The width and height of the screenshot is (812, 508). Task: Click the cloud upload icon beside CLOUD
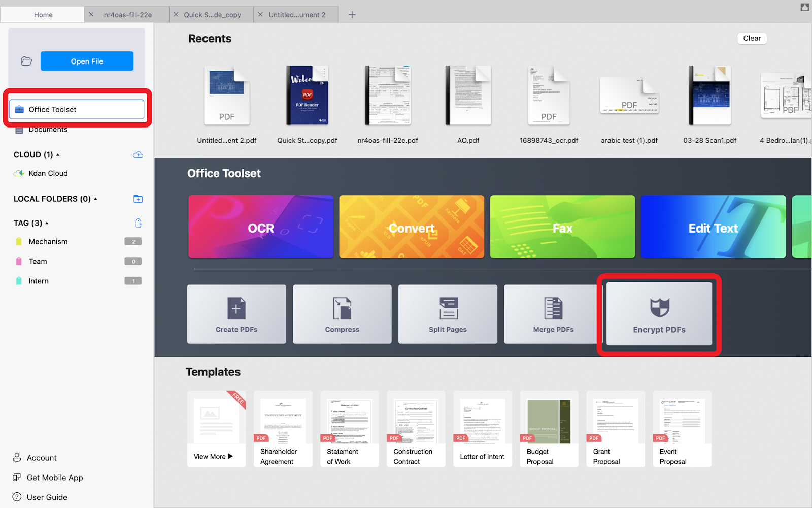[138, 155]
